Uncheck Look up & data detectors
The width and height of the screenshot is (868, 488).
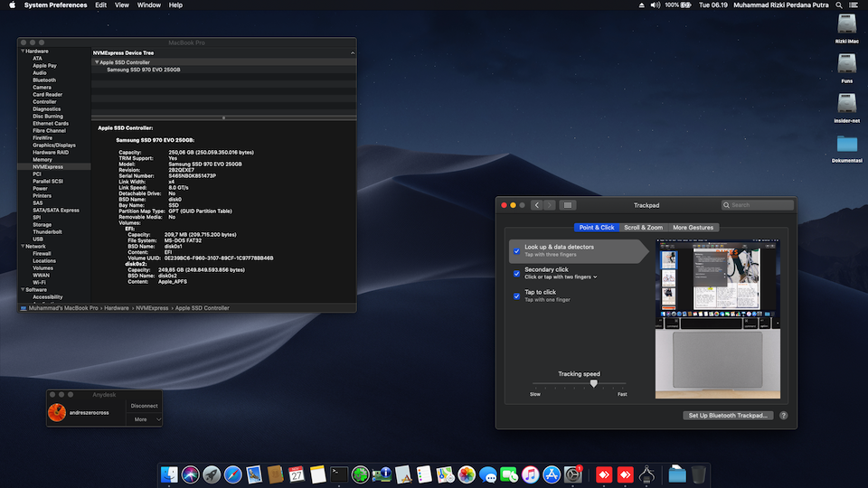(x=517, y=250)
